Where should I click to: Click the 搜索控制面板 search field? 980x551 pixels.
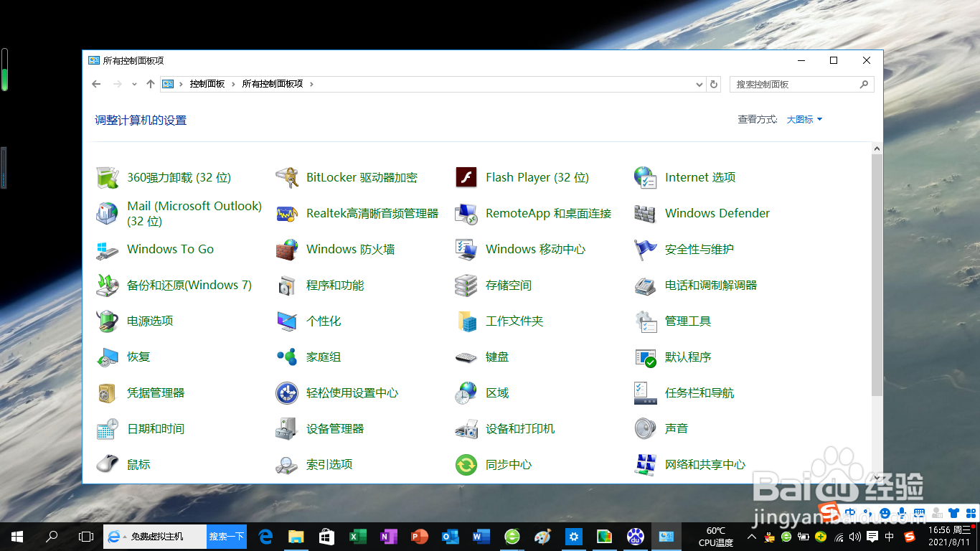point(802,84)
